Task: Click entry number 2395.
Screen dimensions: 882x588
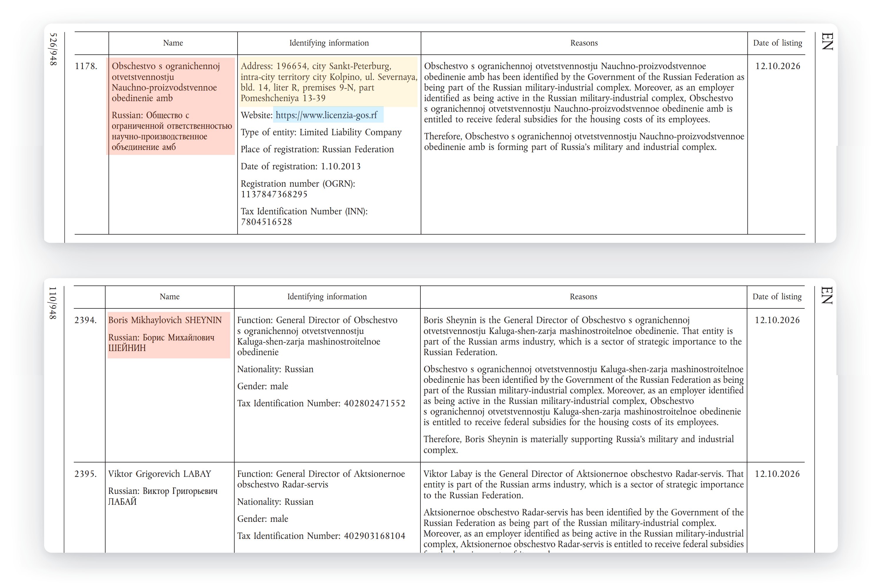Action: [x=86, y=474]
